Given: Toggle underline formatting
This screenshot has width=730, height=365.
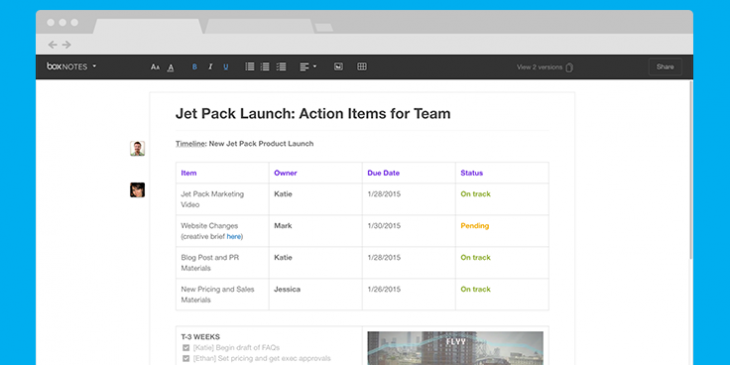Looking at the screenshot, I should tap(226, 67).
